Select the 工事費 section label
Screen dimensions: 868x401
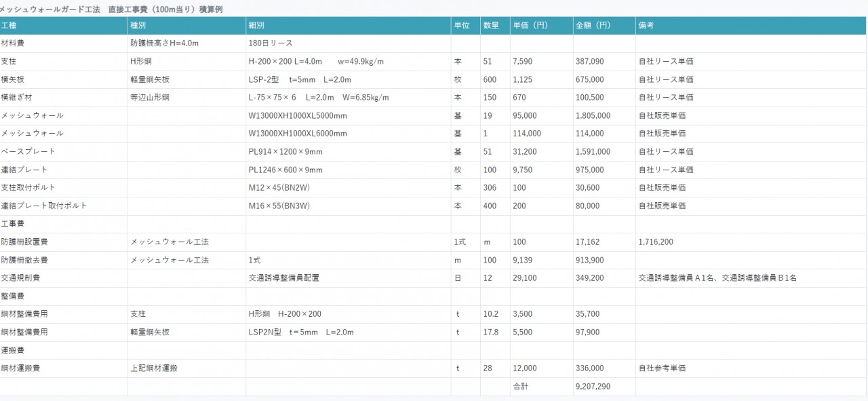coord(14,224)
